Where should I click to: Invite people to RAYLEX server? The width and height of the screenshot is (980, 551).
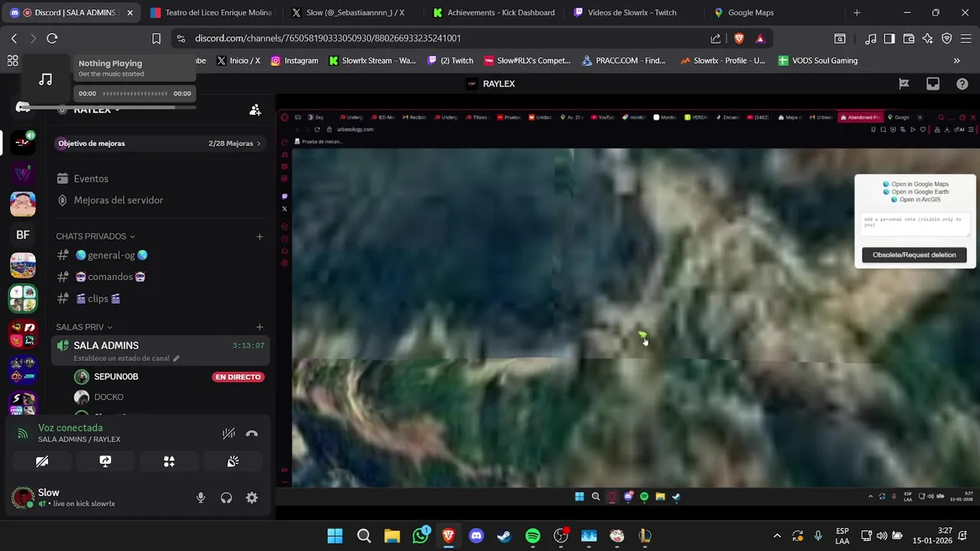click(255, 110)
